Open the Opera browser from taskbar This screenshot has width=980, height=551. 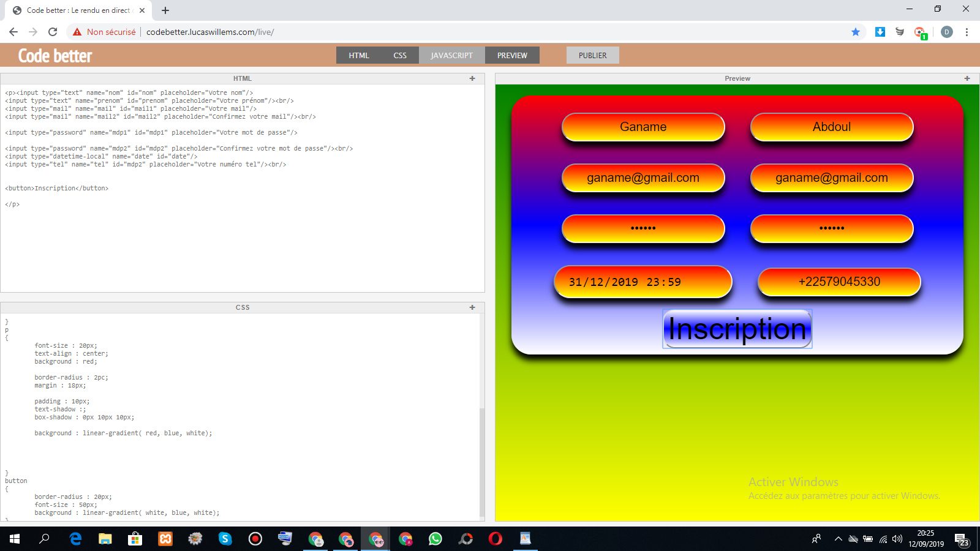coord(495,539)
